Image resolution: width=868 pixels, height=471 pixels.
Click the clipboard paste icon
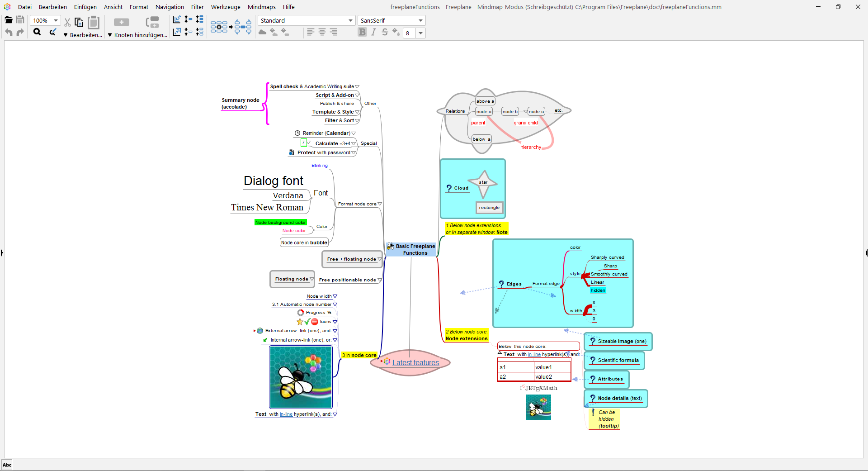click(x=94, y=22)
